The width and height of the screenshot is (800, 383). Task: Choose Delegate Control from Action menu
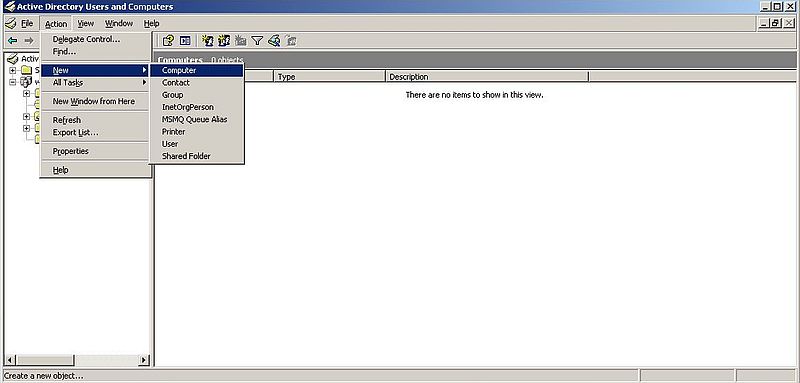[96, 39]
